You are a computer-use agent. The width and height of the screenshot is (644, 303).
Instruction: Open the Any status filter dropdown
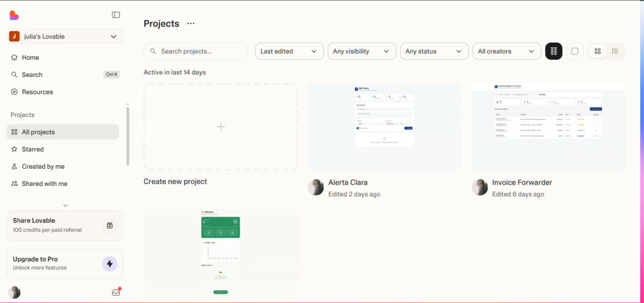click(435, 51)
